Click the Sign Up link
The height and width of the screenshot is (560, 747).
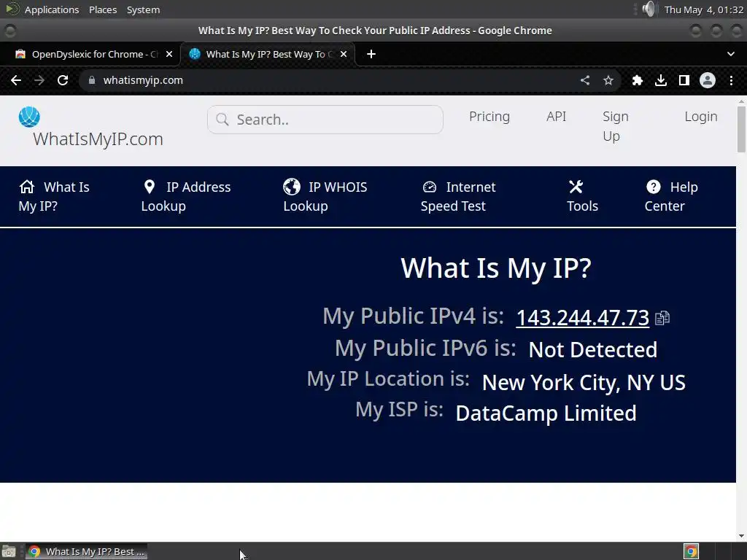(616, 126)
